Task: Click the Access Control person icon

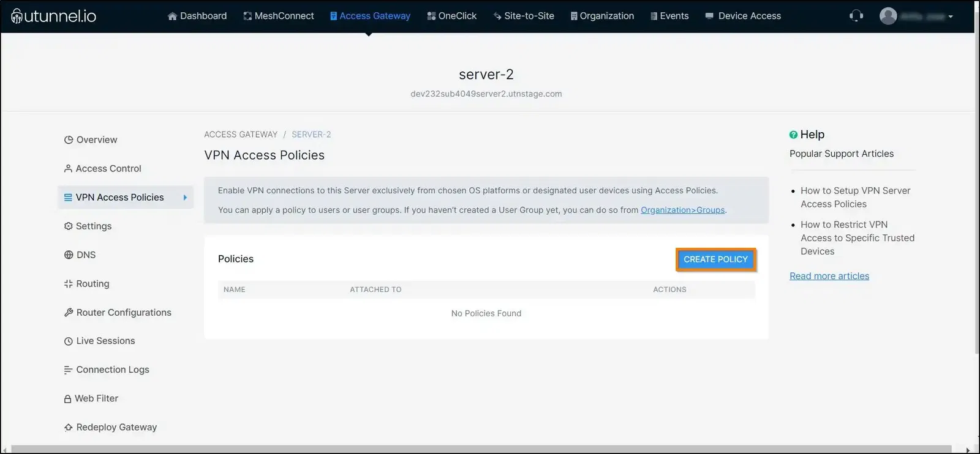Action: click(x=68, y=168)
